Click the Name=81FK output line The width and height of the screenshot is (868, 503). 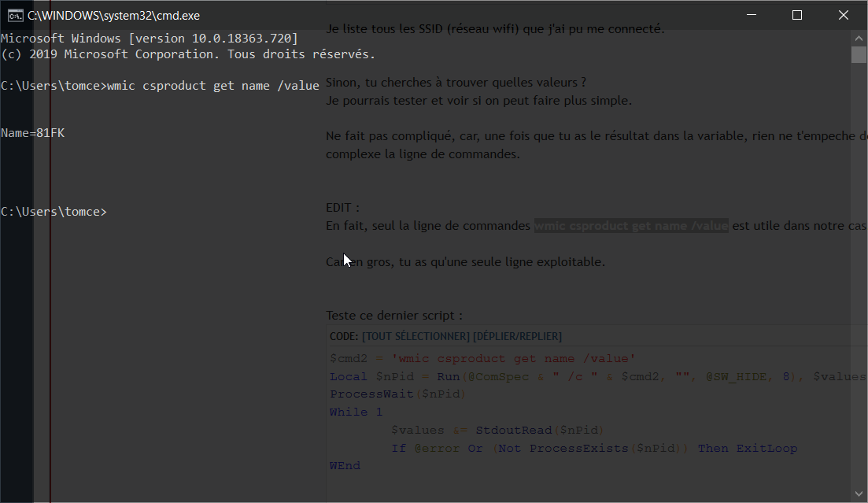(33, 133)
